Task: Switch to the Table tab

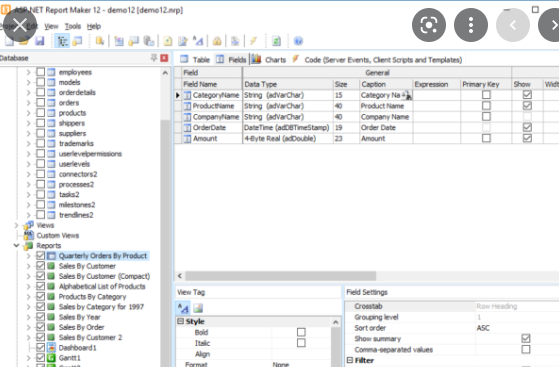Action: click(x=195, y=60)
